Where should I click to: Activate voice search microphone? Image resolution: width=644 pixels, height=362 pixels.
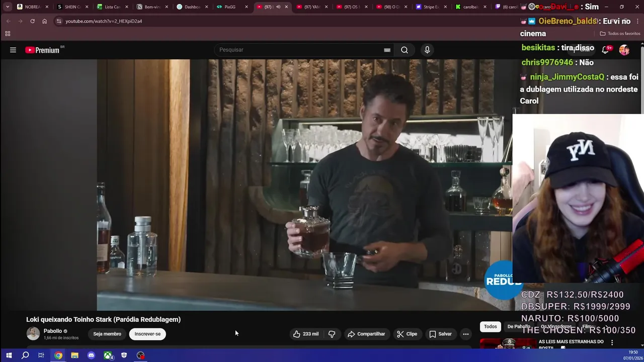[427, 50]
